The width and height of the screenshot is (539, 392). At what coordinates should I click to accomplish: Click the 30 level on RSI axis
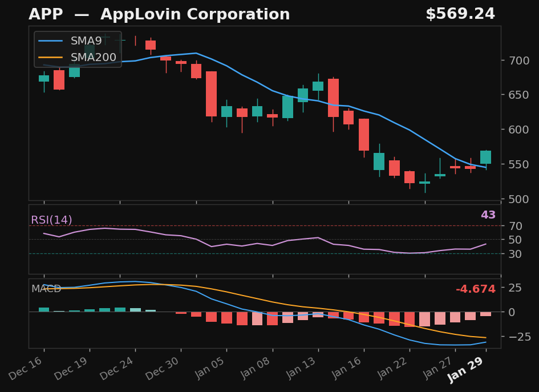[x=516, y=254]
